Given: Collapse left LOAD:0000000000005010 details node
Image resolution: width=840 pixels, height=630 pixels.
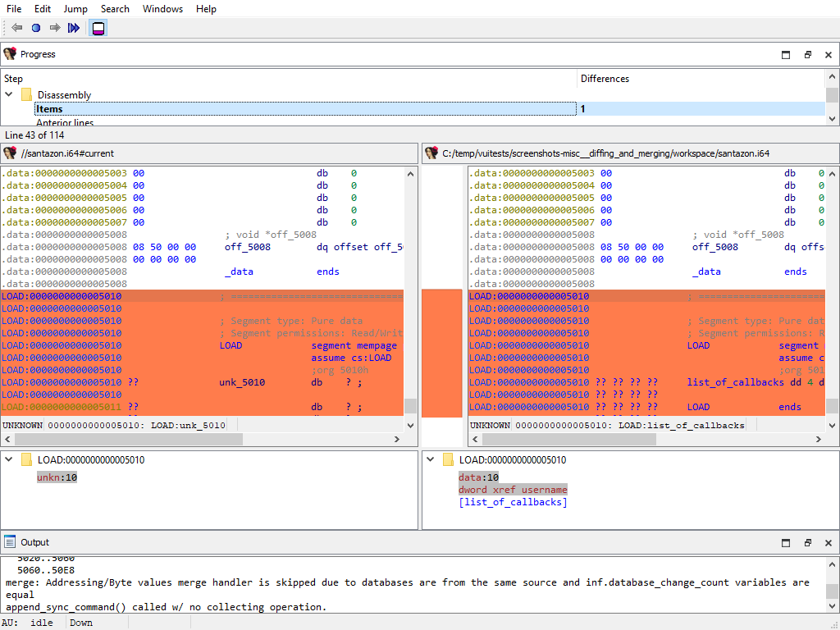Looking at the screenshot, I should click(9, 460).
